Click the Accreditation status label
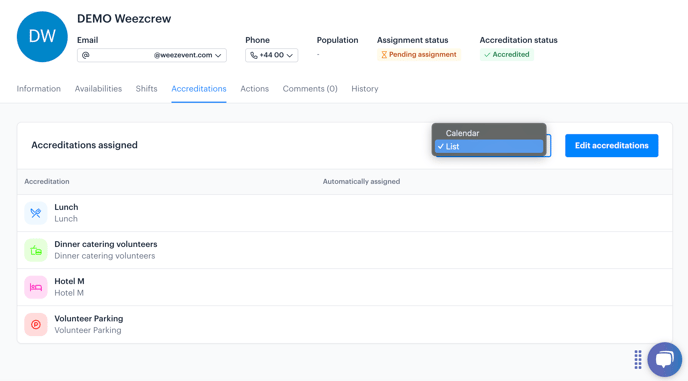The height and width of the screenshot is (381, 688). (x=519, y=40)
